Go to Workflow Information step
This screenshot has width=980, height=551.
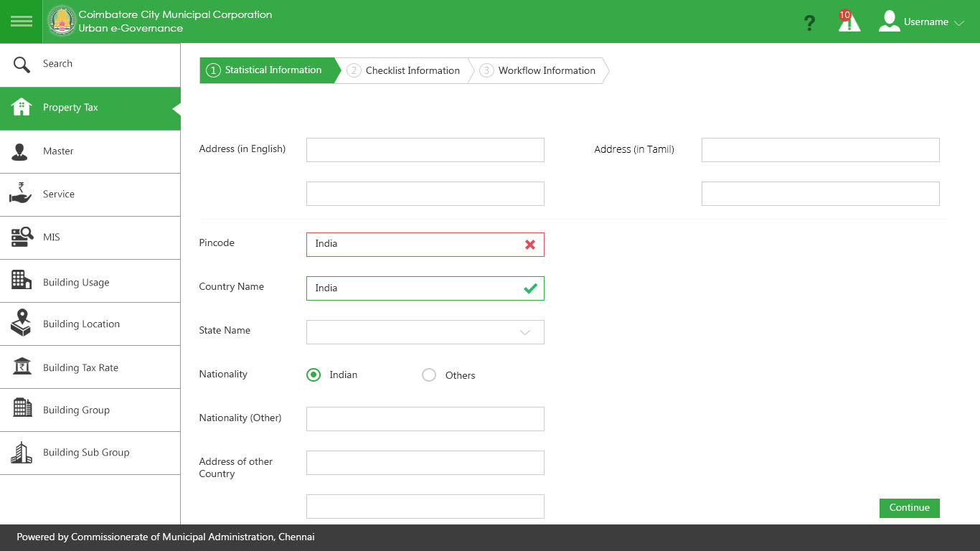538,70
